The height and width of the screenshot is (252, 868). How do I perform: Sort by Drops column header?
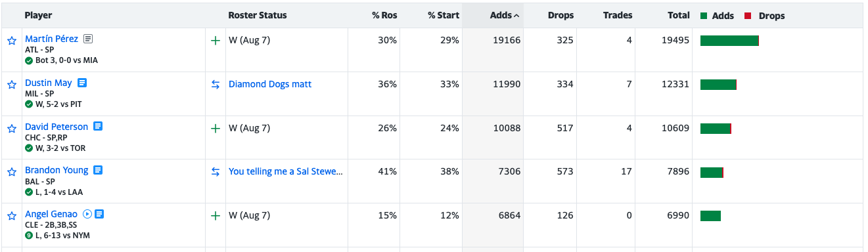[560, 15]
